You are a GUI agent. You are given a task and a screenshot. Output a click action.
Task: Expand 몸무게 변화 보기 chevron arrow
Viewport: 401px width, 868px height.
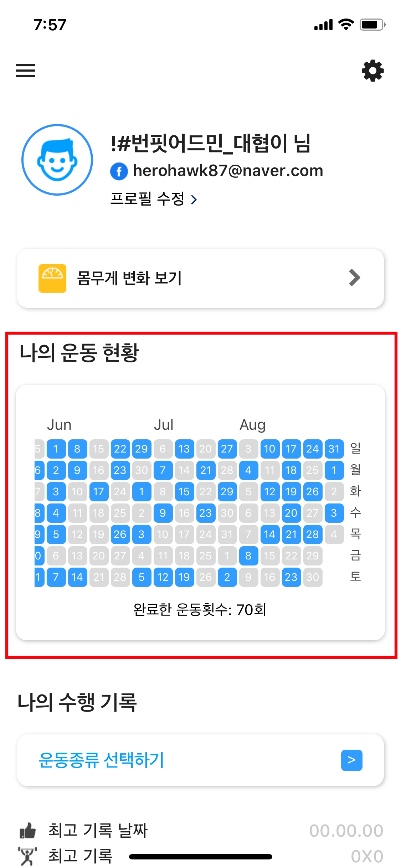click(x=354, y=278)
